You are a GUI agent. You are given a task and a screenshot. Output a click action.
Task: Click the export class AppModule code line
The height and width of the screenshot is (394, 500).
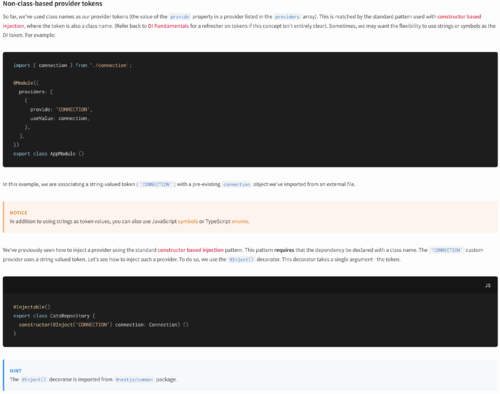point(48,154)
